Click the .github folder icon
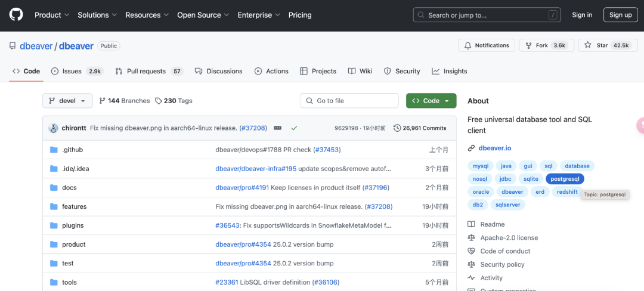The width and height of the screenshot is (644, 291). click(54, 150)
